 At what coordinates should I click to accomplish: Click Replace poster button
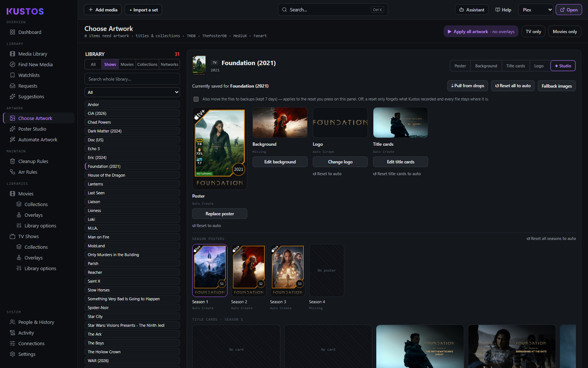(220, 214)
